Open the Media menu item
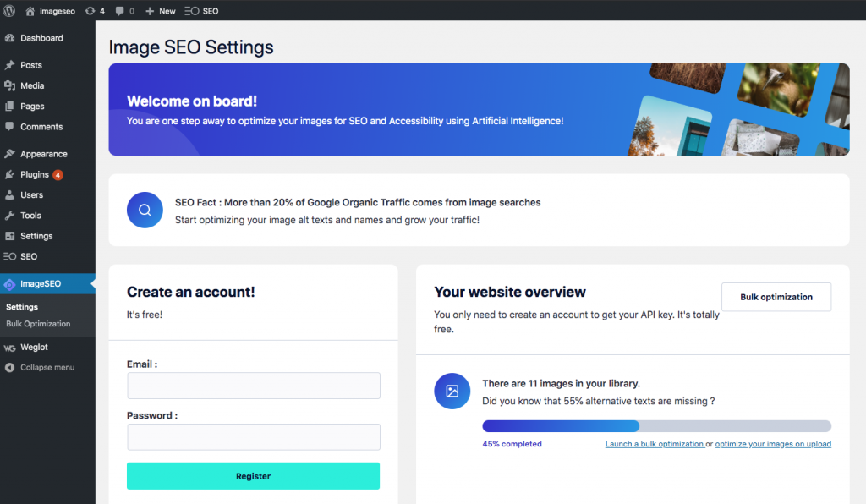Image resolution: width=866 pixels, height=504 pixels. point(32,85)
